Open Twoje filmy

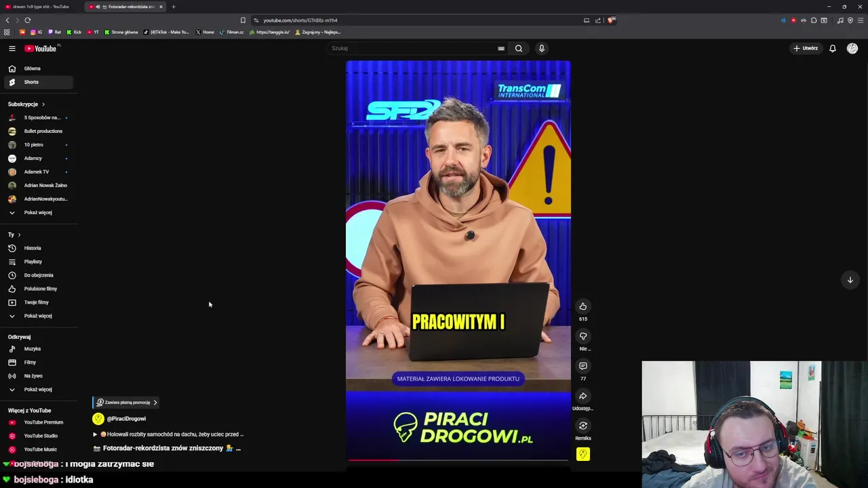[39, 302]
